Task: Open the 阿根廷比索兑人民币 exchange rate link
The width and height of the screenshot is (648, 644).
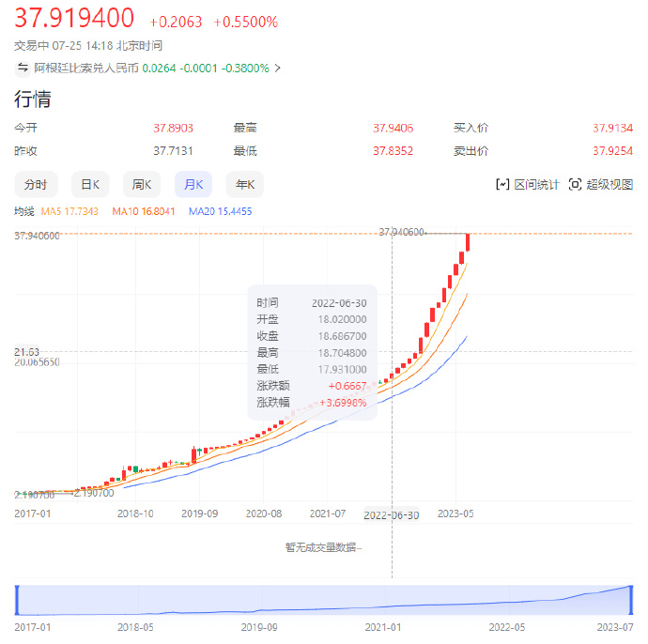Action: [86, 68]
